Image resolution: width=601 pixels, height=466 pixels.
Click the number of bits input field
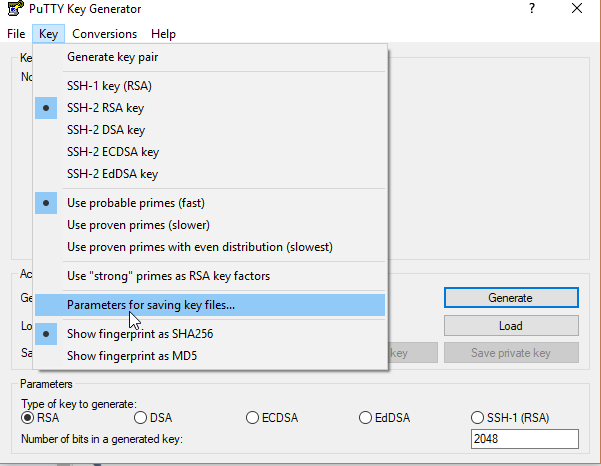point(525,439)
